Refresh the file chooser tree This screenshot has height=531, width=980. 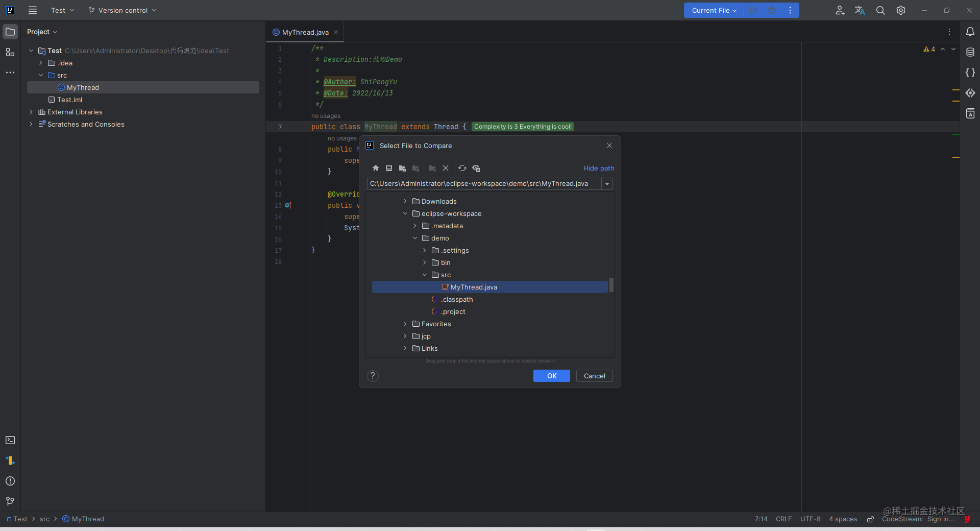coord(462,168)
